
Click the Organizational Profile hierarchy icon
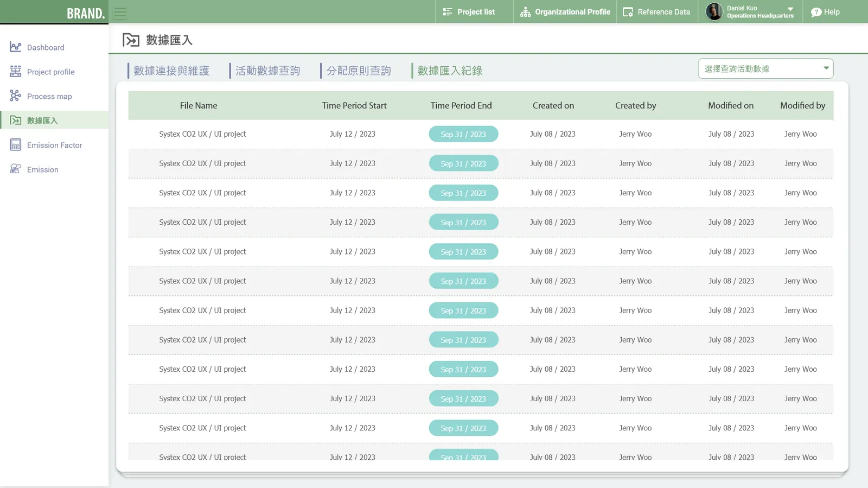(525, 12)
